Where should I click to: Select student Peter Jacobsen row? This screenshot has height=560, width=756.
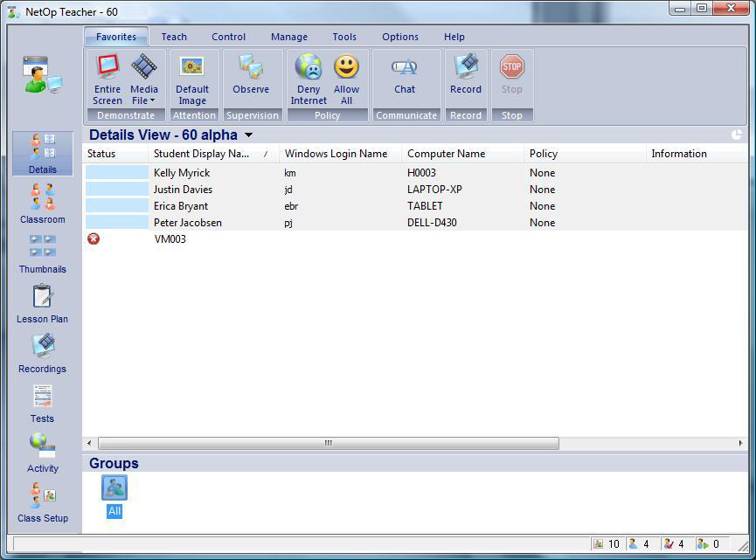click(416, 223)
